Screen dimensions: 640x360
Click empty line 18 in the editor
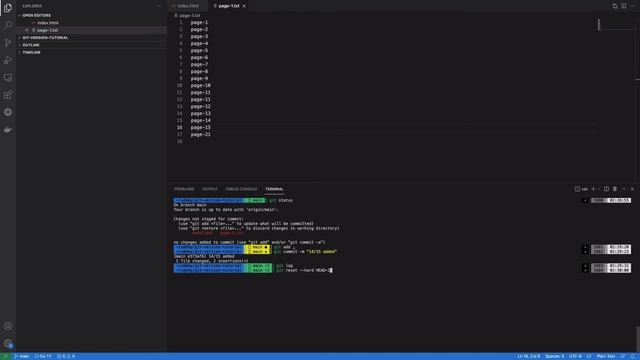(392, 141)
